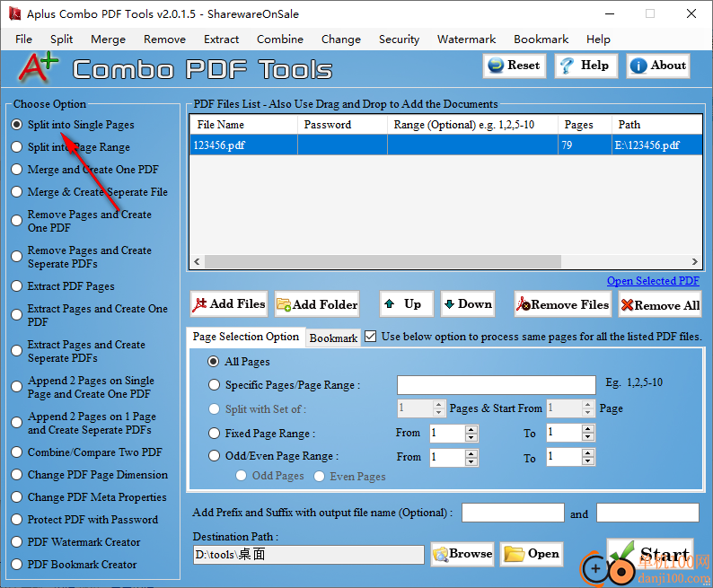
Task: Select Change PDF Page Dimension option
Action: click(17, 474)
